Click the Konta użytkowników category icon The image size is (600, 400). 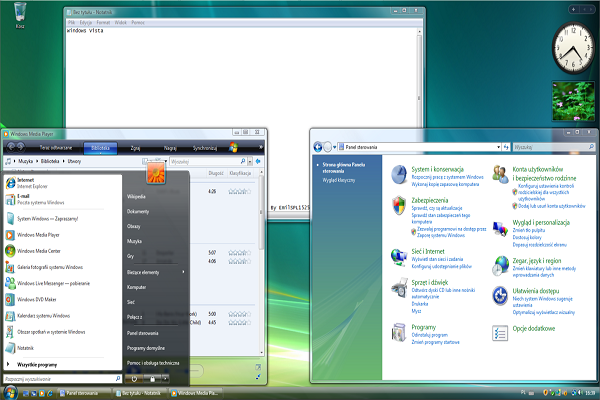coord(500,174)
